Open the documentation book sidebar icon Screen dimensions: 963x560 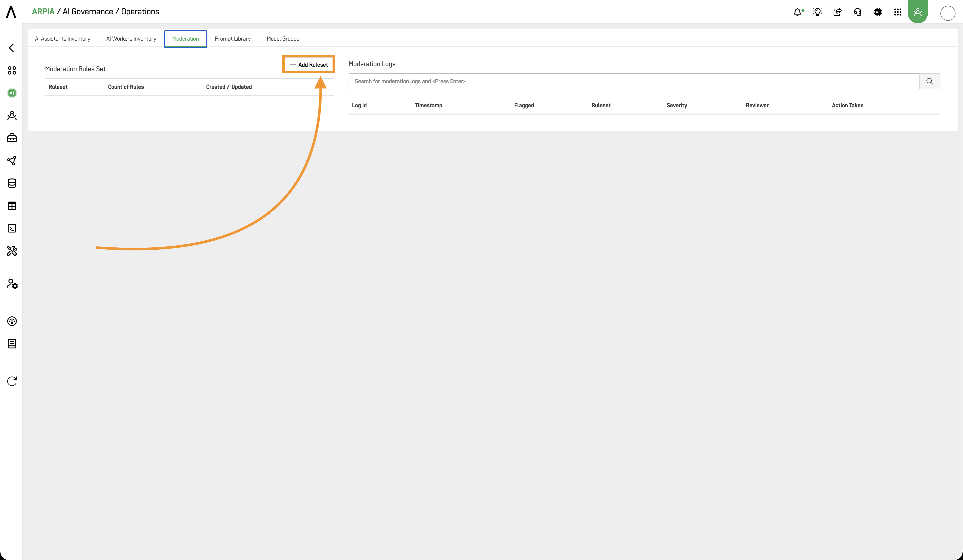click(x=12, y=344)
